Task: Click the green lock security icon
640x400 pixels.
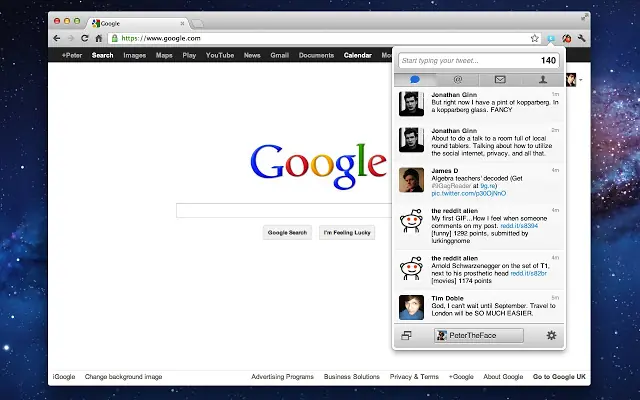Action: click(x=115, y=38)
